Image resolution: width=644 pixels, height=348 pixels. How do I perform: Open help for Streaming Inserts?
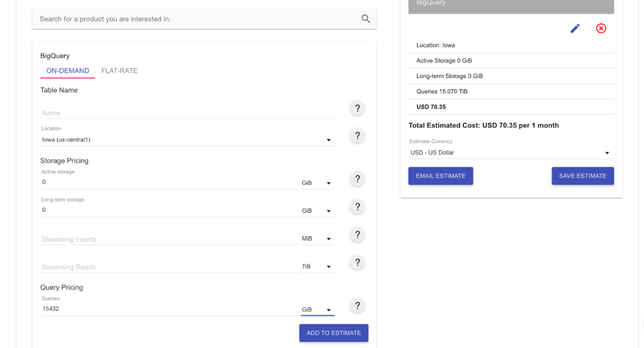[x=357, y=235]
